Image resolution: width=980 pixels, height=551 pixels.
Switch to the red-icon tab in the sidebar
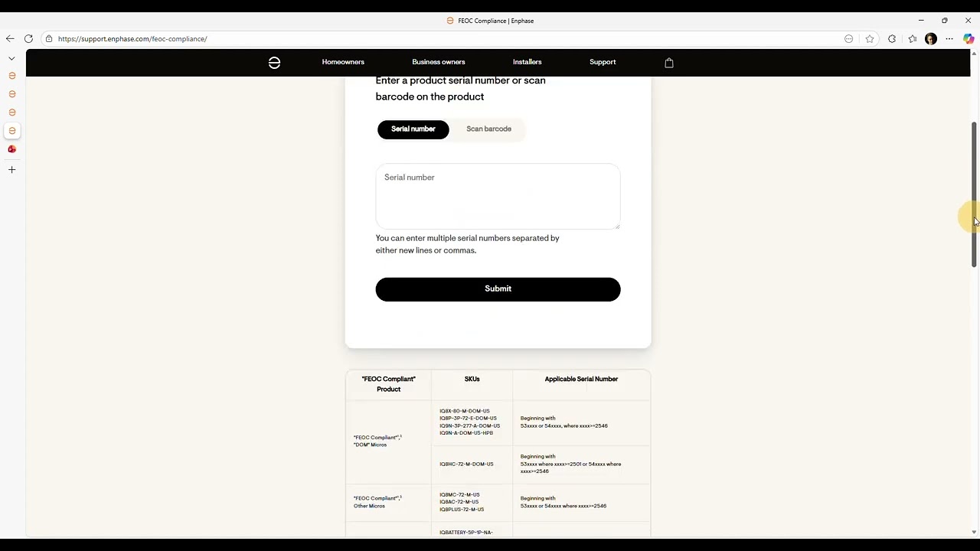pyautogui.click(x=11, y=149)
